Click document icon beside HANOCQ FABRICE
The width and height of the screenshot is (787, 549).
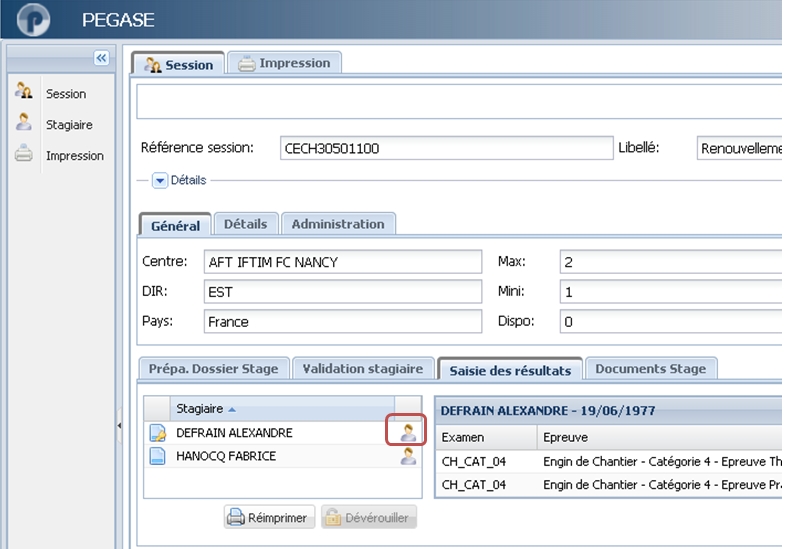[158, 456]
